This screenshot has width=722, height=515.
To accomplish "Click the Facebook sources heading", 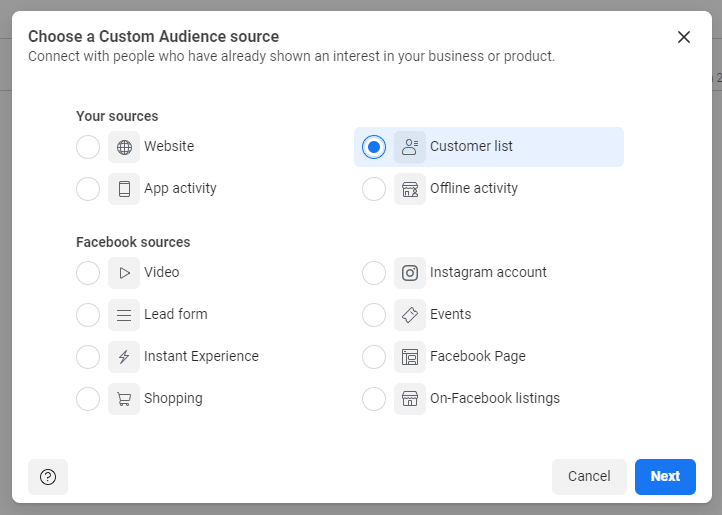I will (133, 242).
